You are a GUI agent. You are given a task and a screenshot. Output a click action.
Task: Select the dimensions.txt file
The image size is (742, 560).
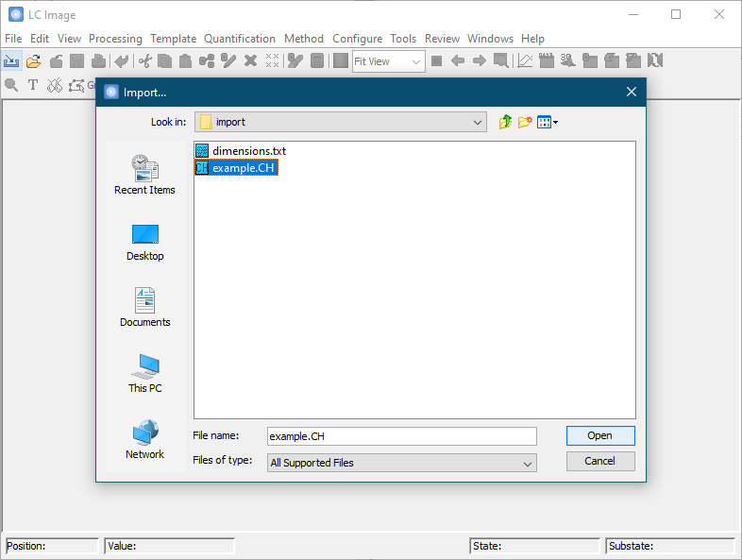[x=248, y=150]
